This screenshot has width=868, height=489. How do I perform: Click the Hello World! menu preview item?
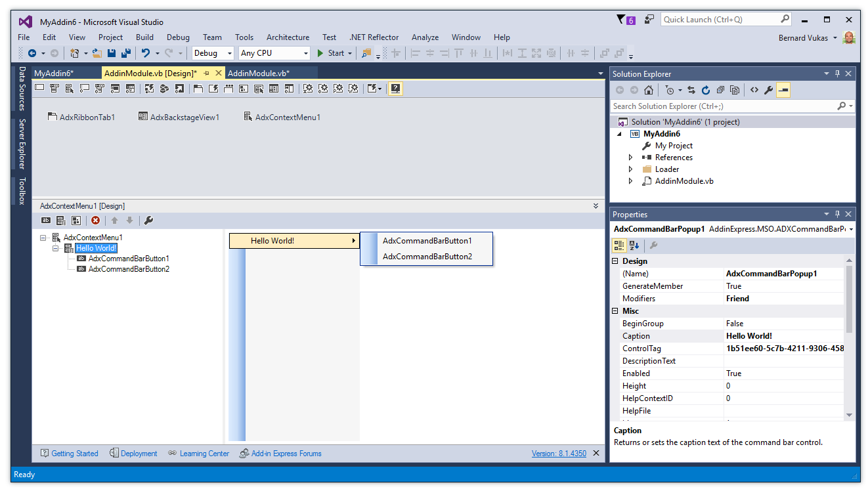pyautogui.click(x=293, y=241)
